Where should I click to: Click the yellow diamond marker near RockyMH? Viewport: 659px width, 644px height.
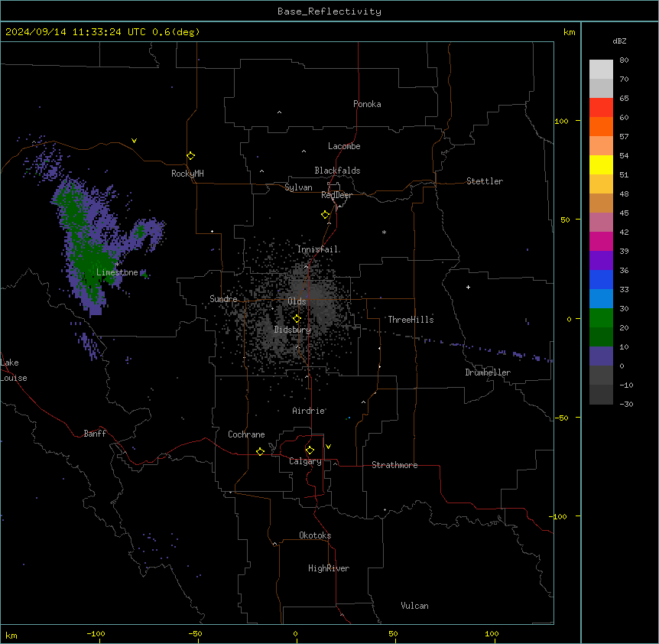[190, 156]
